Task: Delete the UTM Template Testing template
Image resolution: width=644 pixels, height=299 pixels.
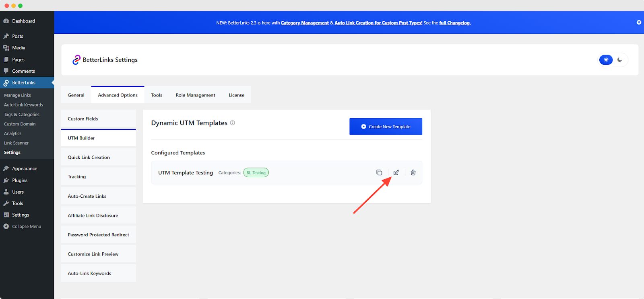Action: pos(413,172)
